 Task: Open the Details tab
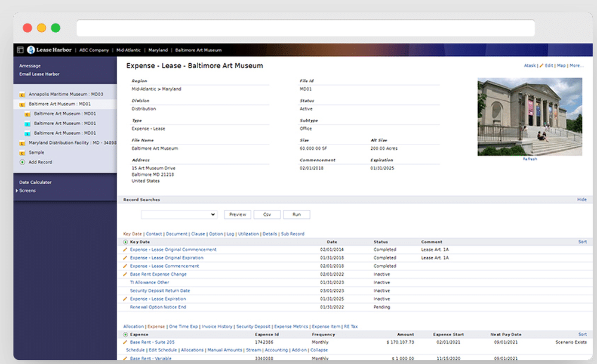pos(270,234)
